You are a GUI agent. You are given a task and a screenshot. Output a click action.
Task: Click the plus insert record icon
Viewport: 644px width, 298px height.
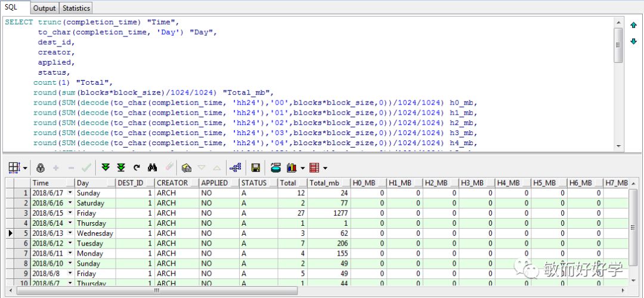click(x=56, y=168)
